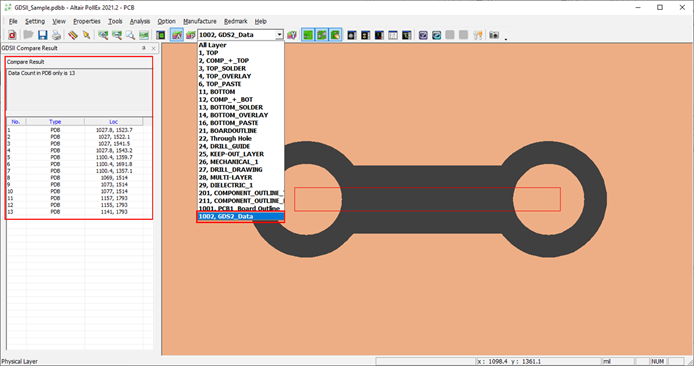Click the toolbar overflow arrow
The image size is (694, 366).
pos(505,39)
